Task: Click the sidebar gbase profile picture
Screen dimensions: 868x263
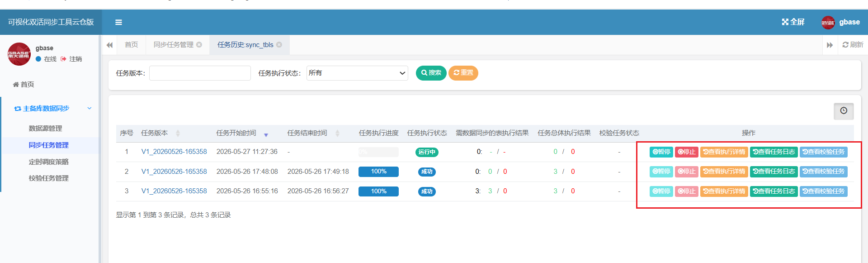Action: [19, 54]
